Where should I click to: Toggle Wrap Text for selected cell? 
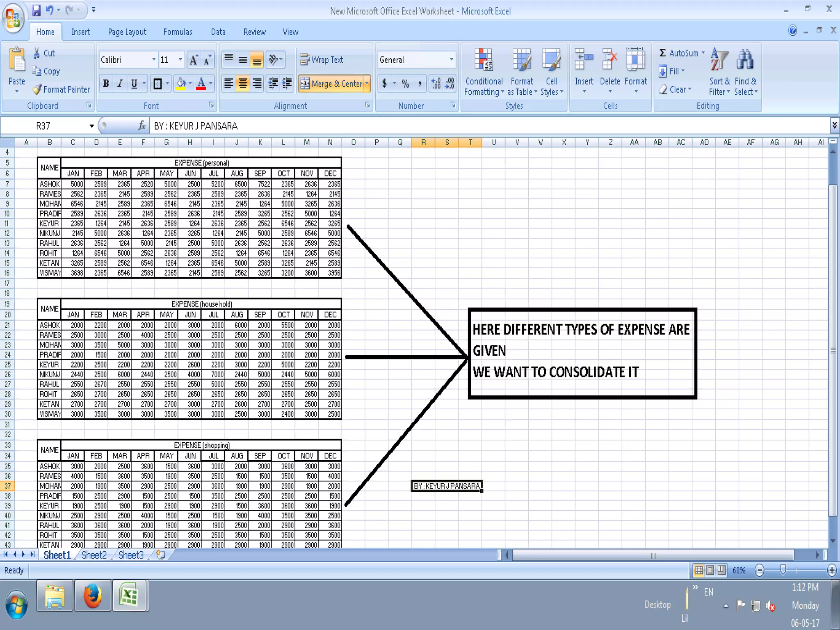[322, 60]
